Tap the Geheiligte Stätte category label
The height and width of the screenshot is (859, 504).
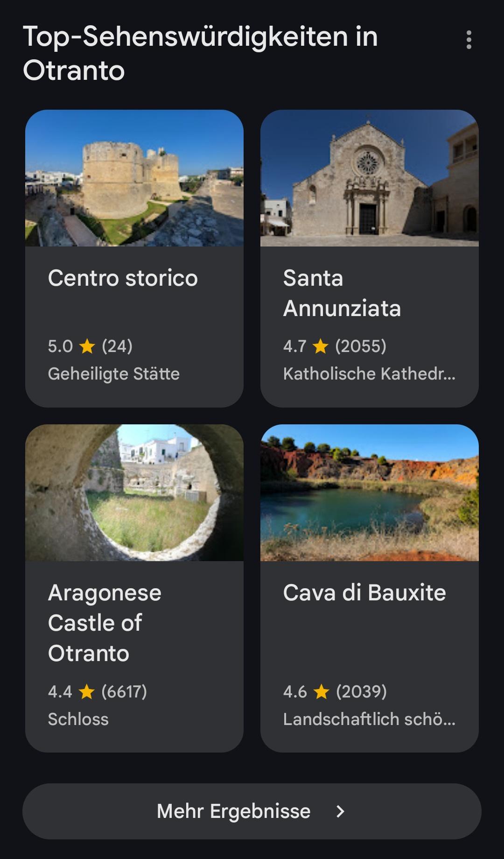(113, 374)
